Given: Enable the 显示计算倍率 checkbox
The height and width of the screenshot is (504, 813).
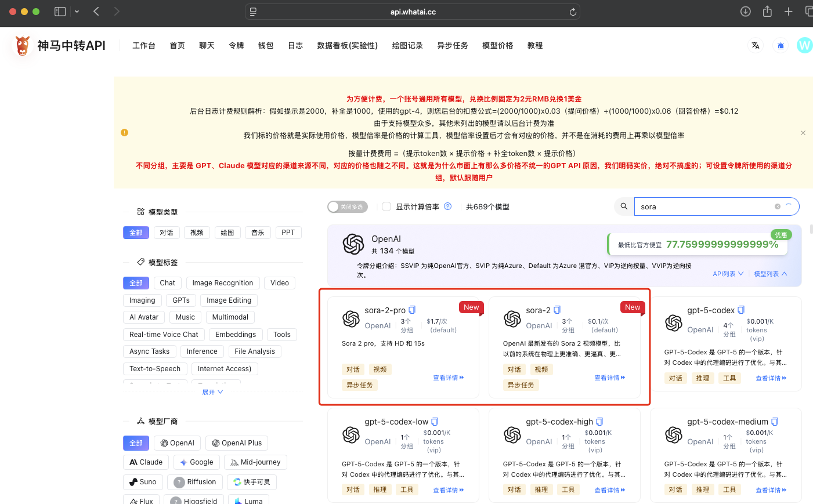Looking at the screenshot, I should point(386,206).
